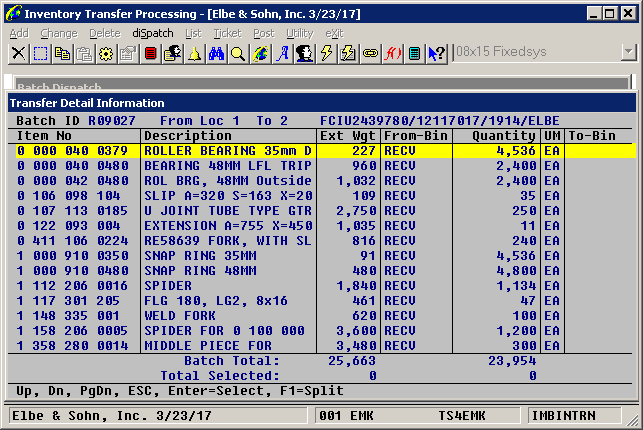Click the X cancel toolbar icon
Viewport: 643px width, 430px height.
click(x=18, y=54)
